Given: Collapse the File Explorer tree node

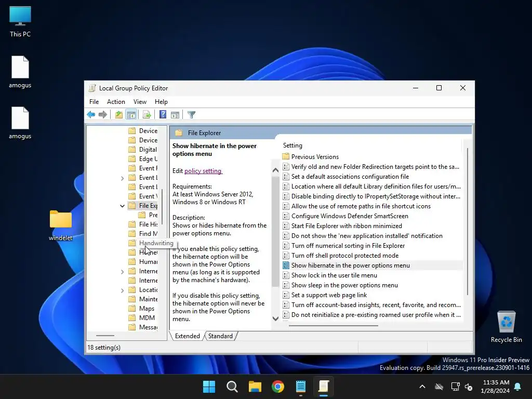Looking at the screenshot, I should pos(122,206).
